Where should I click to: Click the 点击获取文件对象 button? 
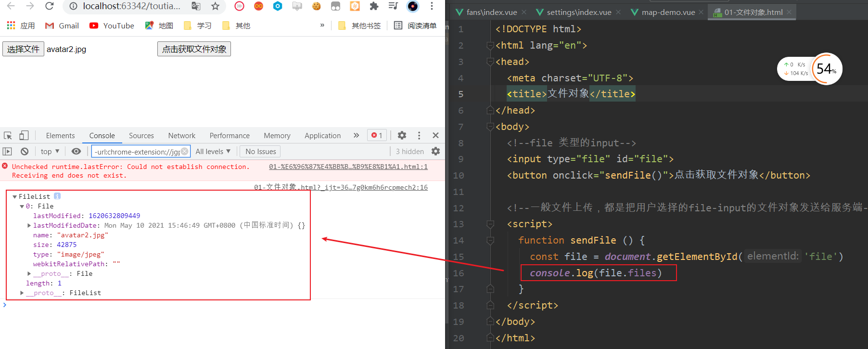click(194, 49)
